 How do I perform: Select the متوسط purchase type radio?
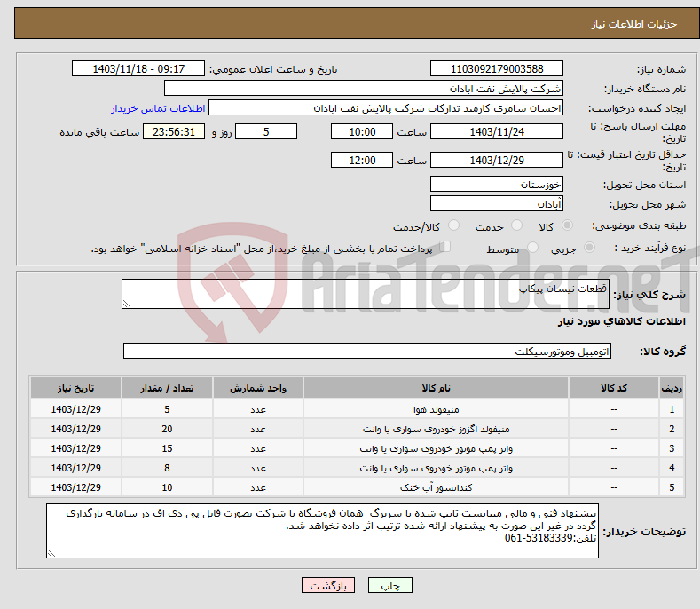pyautogui.click(x=532, y=247)
